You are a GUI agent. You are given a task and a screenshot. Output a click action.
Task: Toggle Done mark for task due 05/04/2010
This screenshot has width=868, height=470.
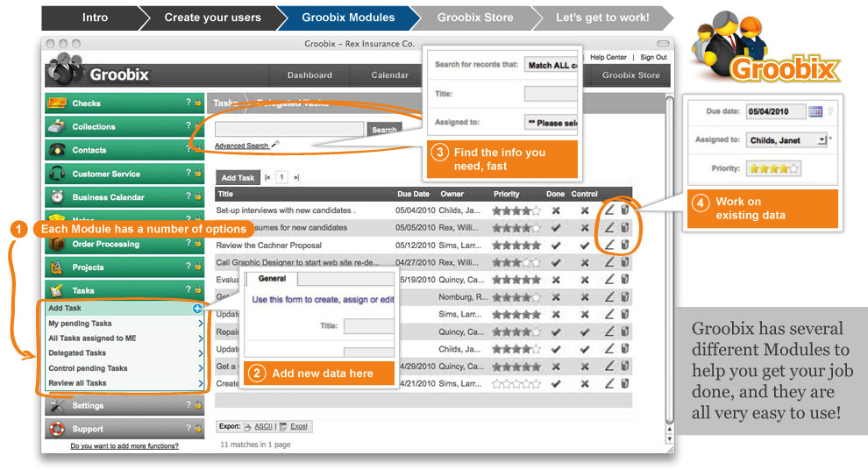(x=556, y=210)
